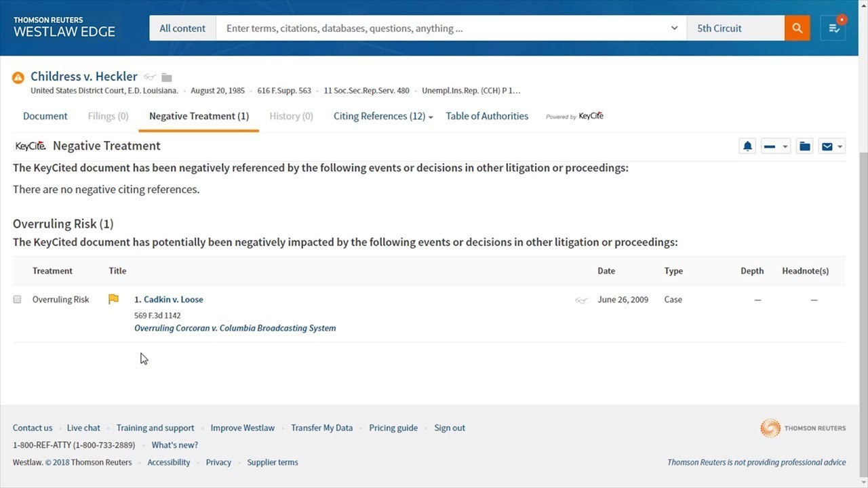This screenshot has width=868, height=488.
Task: Open the Table of Authorities tab
Action: point(487,116)
